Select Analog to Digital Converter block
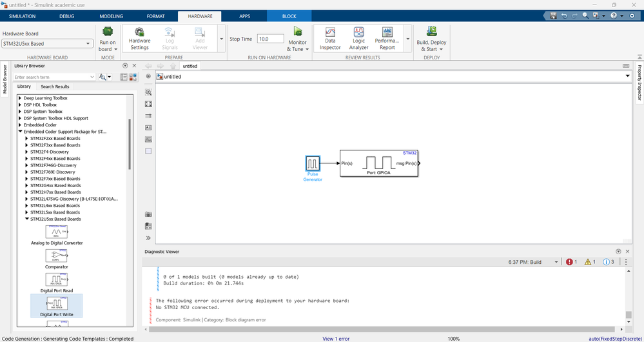This screenshot has height=342, width=644. [57, 235]
